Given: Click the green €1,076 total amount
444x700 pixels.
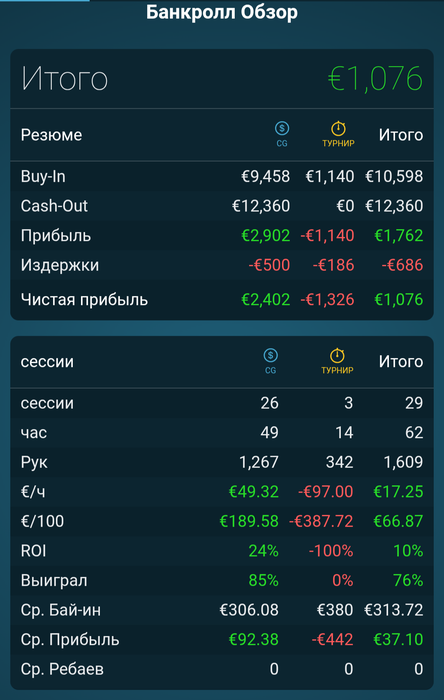Looking at the screenshot, I should 375,79.
